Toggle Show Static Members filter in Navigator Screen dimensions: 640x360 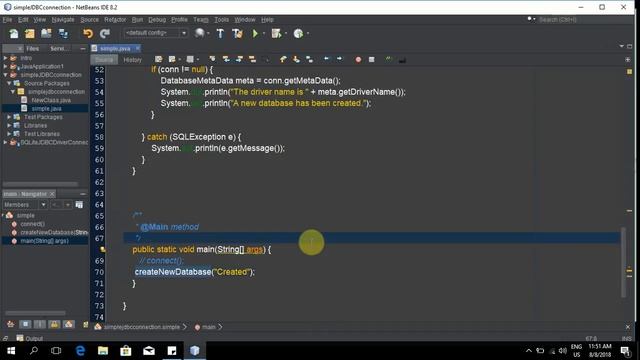tap(40, 324)
